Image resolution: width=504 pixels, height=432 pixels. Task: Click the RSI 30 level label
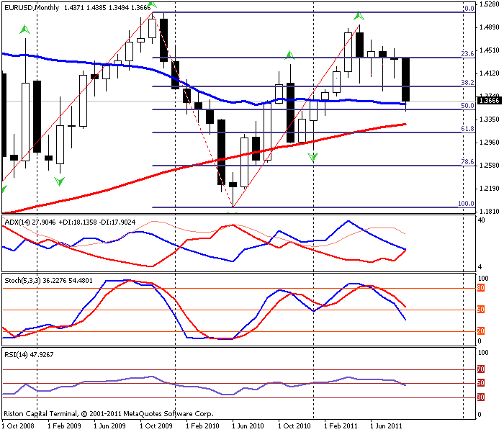[x=481, y=397]
